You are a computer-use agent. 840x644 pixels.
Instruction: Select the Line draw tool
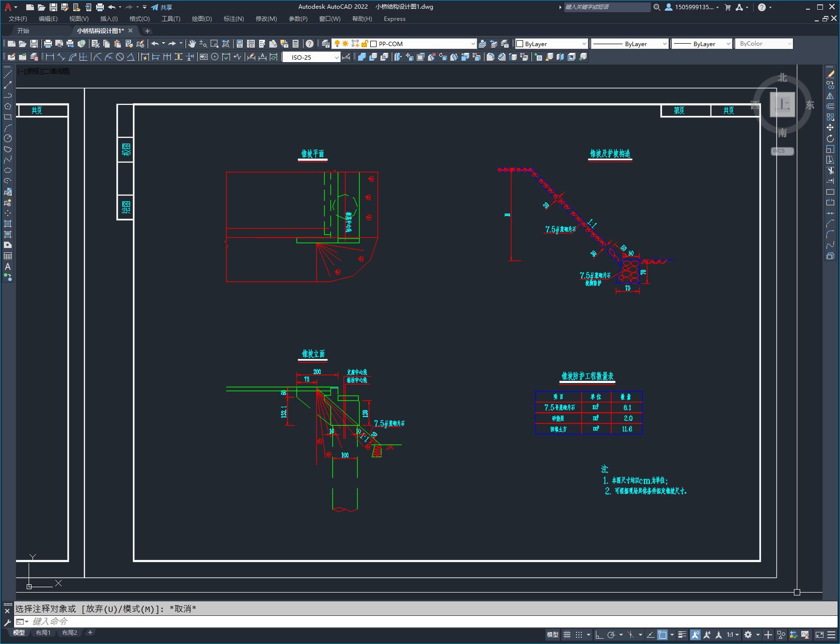(8, 74)
